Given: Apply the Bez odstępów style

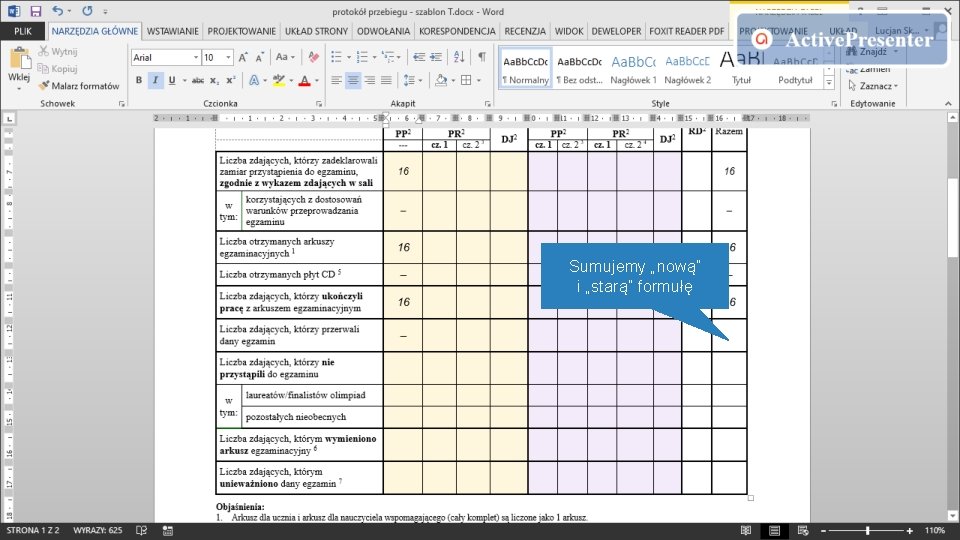Looking at the screenshot, I should point(579,68).
